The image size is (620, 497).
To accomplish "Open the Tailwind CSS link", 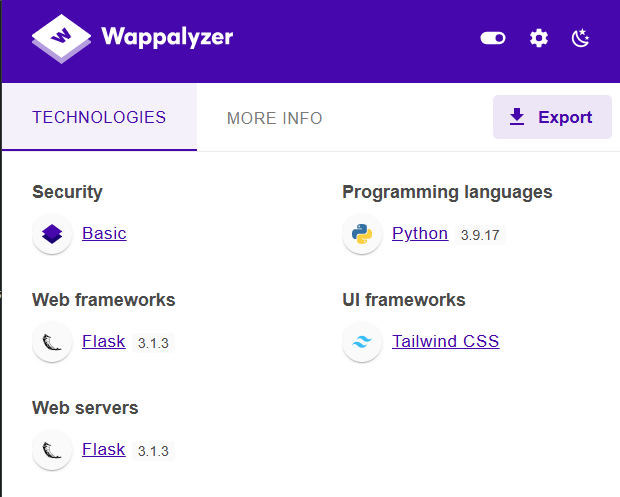I will (445, 341).
